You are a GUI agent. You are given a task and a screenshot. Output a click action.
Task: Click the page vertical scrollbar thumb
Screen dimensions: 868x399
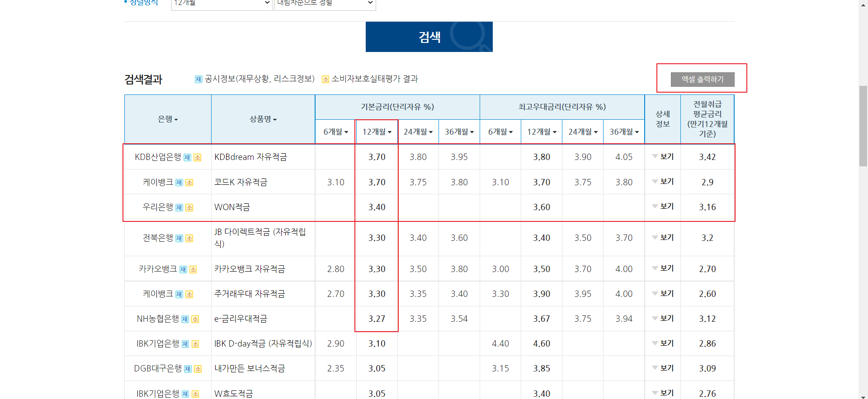pyautogui.click(x=863, y=126)
